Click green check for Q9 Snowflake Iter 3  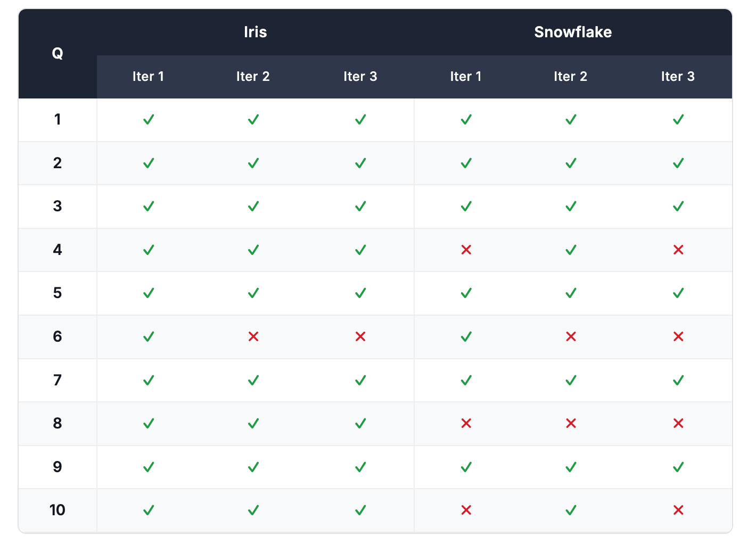pos(678,467)
